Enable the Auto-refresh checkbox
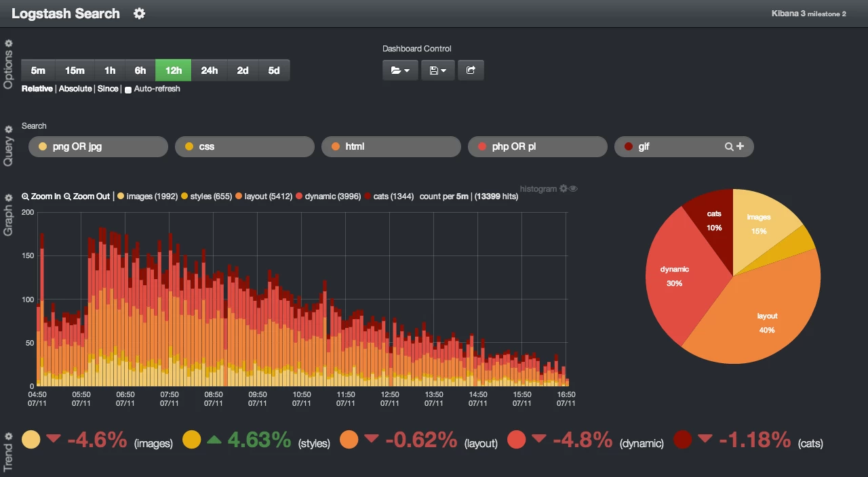 tap(128, 89)
